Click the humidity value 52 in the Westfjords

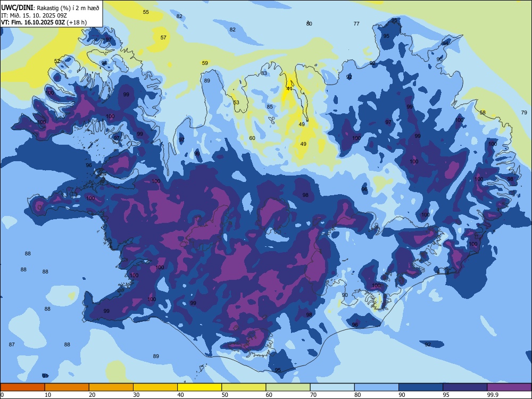[x=57, y=61]
